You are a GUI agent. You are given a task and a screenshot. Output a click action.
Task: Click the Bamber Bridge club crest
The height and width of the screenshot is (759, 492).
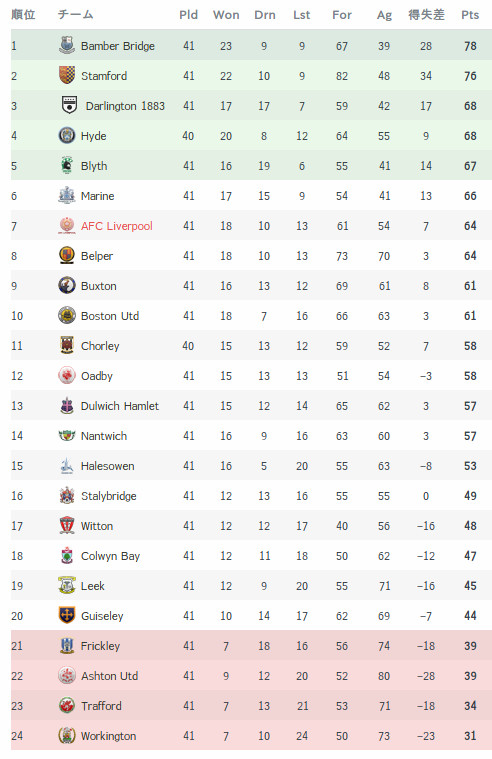pyautogui.click(x=67, y=45)
